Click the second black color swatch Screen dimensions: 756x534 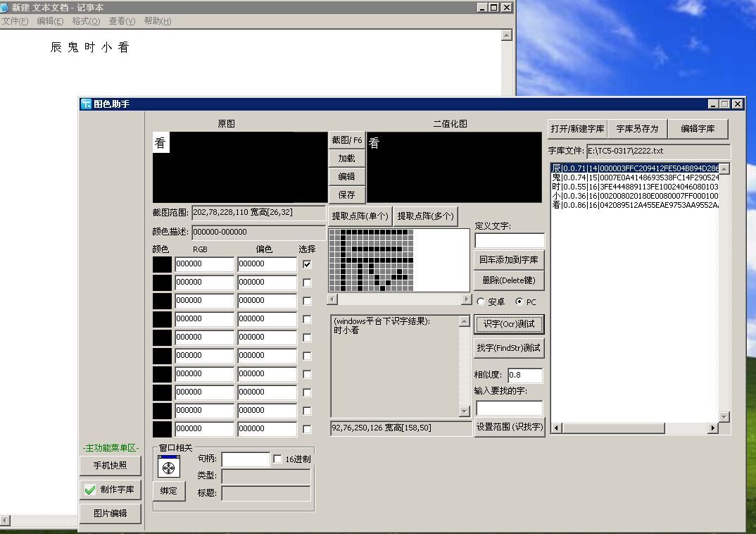162,282
